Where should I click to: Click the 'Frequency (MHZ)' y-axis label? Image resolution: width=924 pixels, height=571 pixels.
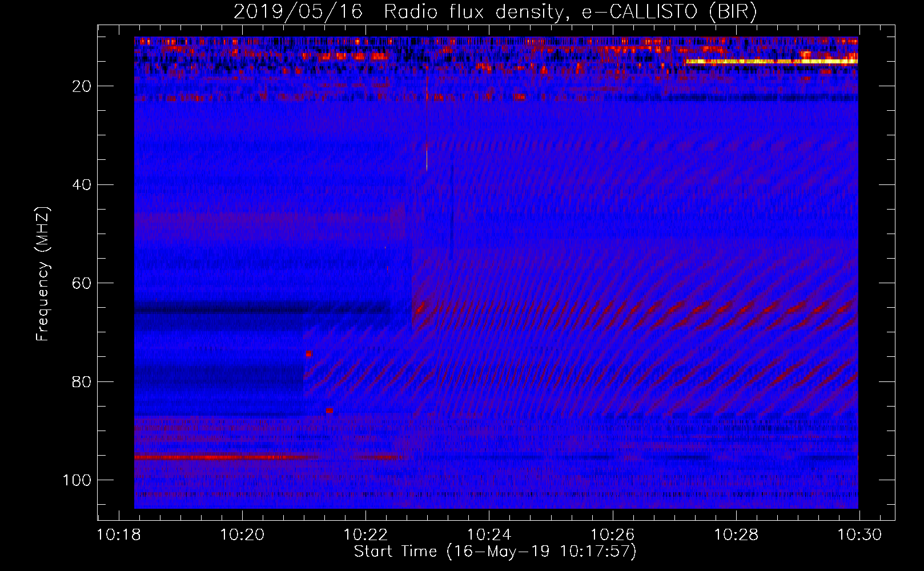43,274
